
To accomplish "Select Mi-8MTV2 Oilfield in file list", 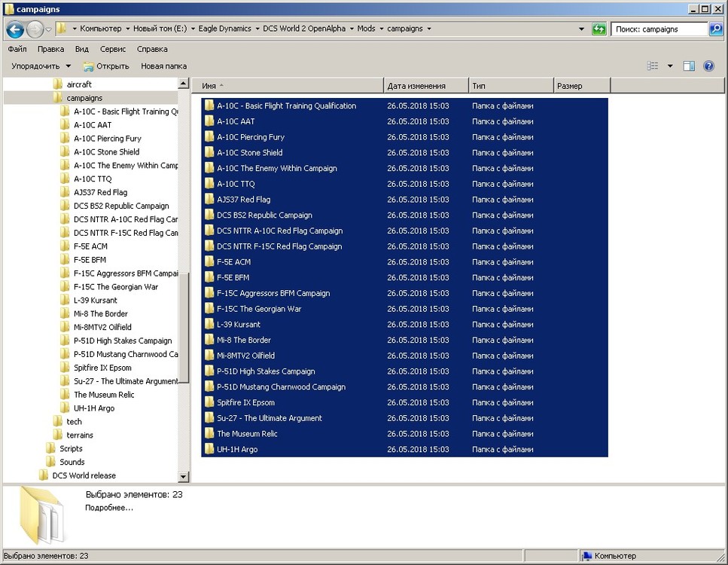I will pyautogui.click(x=404, y=356).
